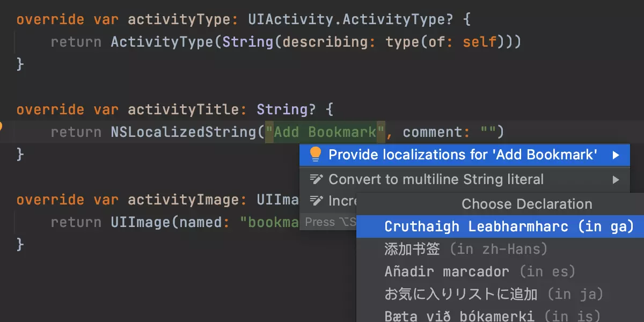Choose the Japanese (in ja) declaration entry
The image size is (644, 322).
[494, 294]
